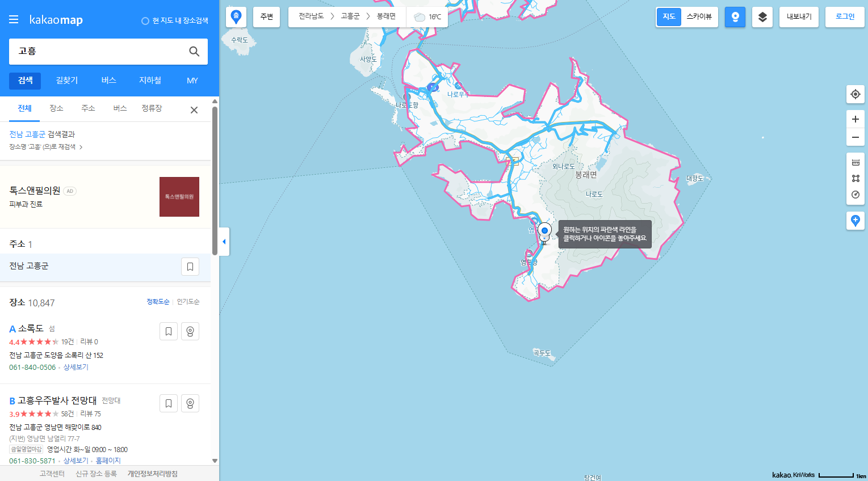Click the kakaomap logo

click(x=56, y=20)
